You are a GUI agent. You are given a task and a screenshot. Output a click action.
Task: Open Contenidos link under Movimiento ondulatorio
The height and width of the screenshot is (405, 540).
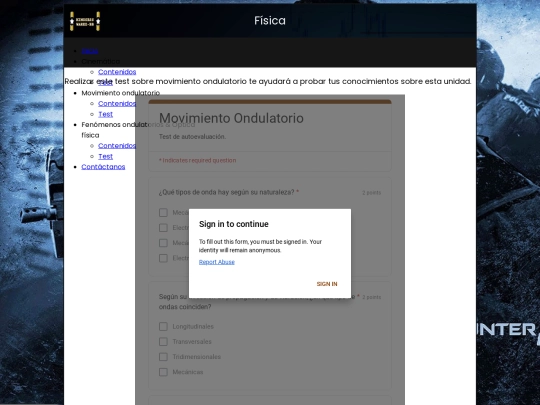(117, 103)
